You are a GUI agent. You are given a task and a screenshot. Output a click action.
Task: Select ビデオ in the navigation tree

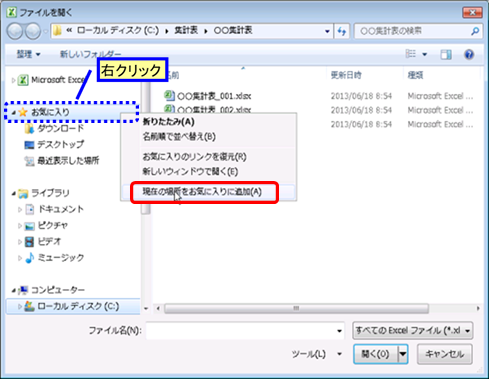pyautogui.click(x=49, y=242)
